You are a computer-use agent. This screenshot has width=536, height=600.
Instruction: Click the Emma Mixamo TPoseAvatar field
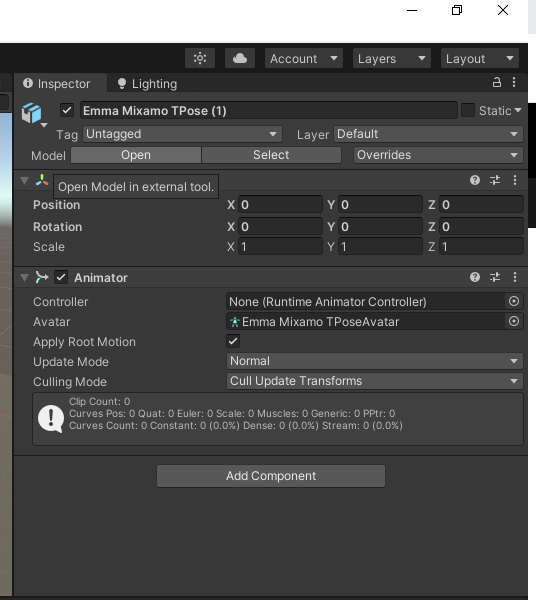[x=365, y=321]
